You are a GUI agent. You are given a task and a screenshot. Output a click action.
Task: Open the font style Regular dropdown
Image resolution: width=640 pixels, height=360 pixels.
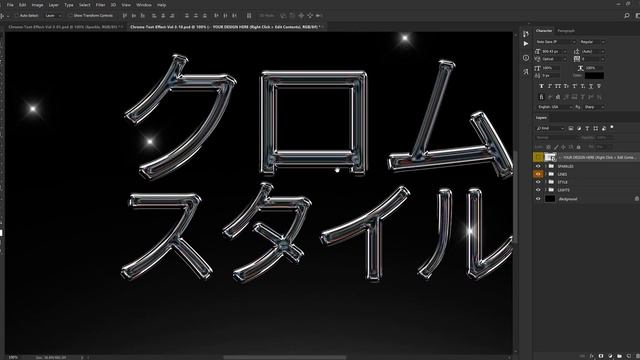(592, 42)
